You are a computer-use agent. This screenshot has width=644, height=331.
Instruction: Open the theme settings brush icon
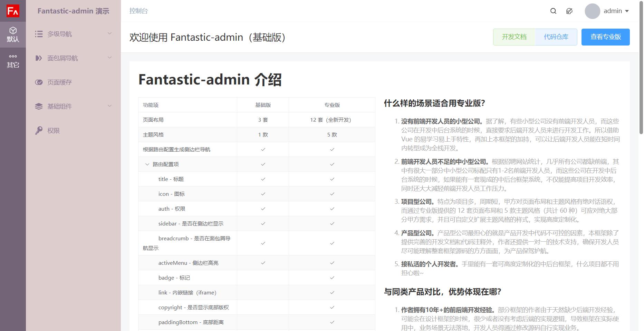pyautogui.click(x=569, y=11)
